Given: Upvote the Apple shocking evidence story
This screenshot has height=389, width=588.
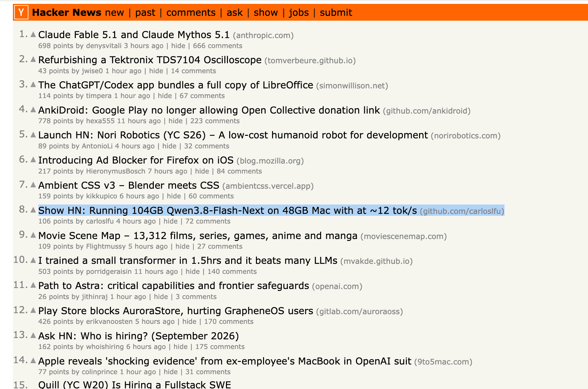Looking at the screenshot, I should click(x=33, y=361).
